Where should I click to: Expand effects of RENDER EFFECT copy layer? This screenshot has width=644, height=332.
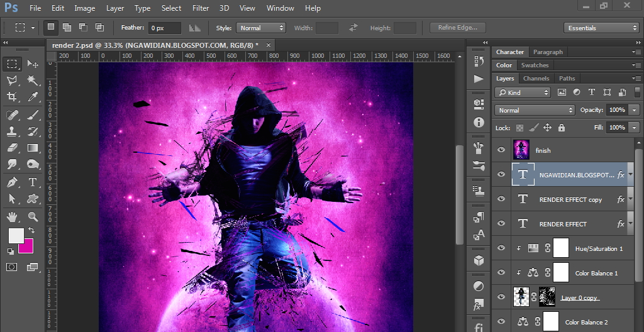click(630, 199)
